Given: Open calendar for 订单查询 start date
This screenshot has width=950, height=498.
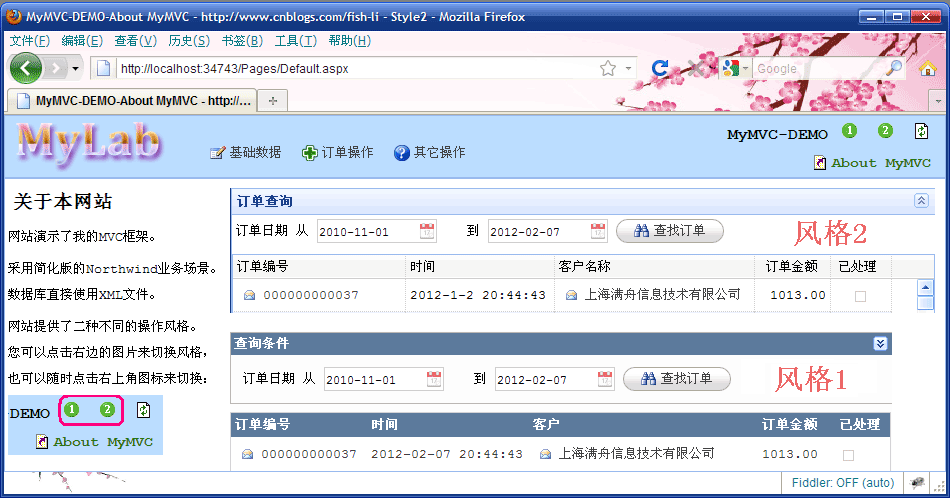Looking at the screenshot, I should click(x=427, y=231).
